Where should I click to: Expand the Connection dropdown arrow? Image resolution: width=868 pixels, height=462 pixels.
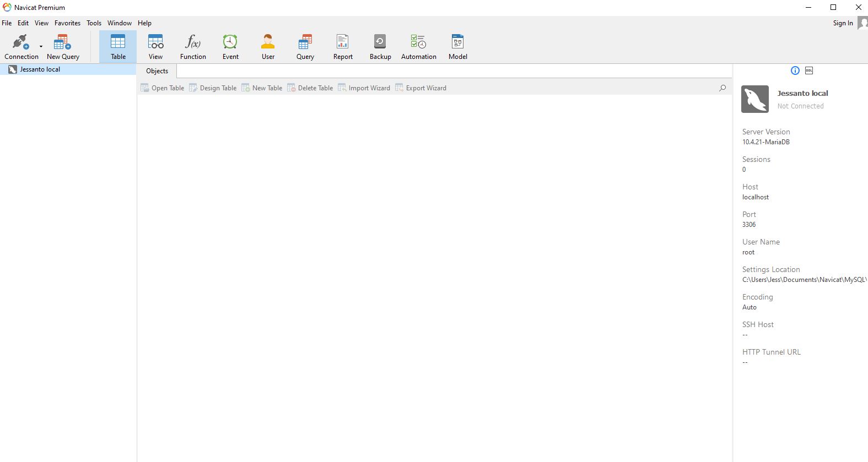tap(41, 47)
